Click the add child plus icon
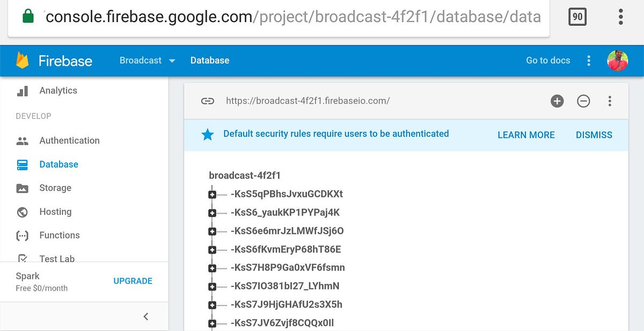This screenshot has width=644, height=331. (x=557, y=101)
